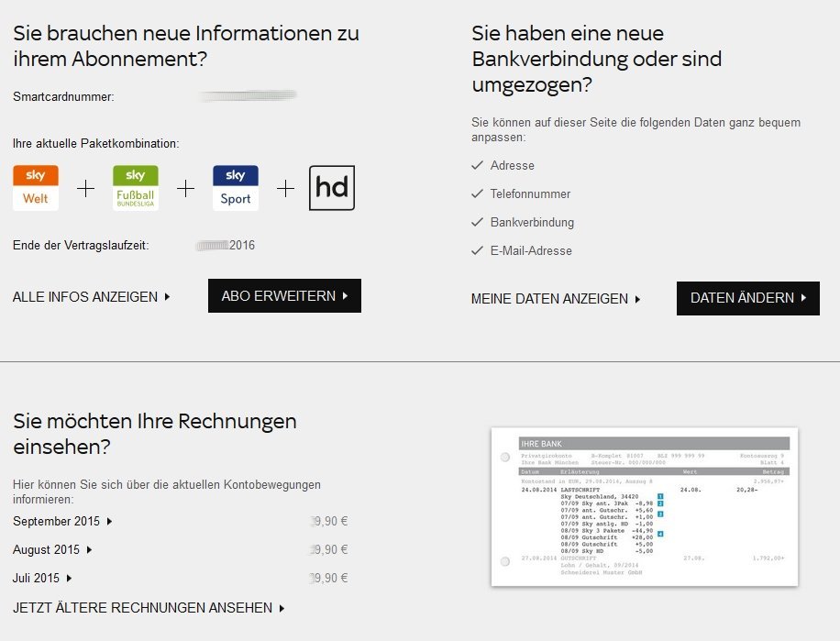
Task: Click 'Ihre aktuelle Paketkombination:' label
Action: (96, 144)
